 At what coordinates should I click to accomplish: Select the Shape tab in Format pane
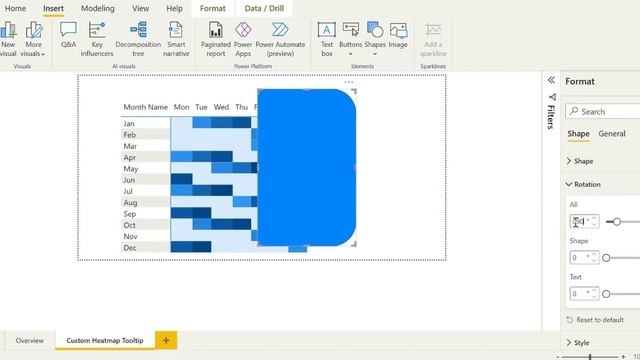click(578, 134)
